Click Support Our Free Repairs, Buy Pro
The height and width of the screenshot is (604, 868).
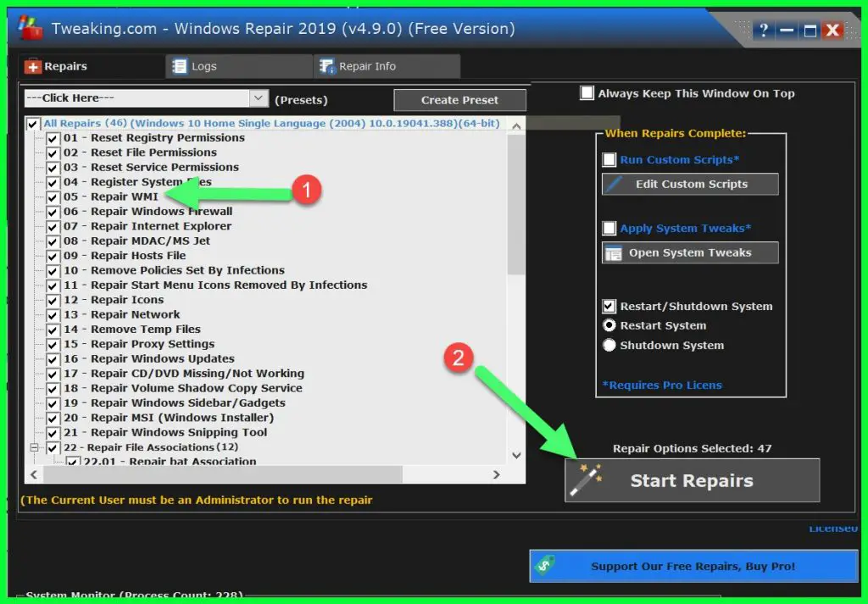tap(693, 566)
